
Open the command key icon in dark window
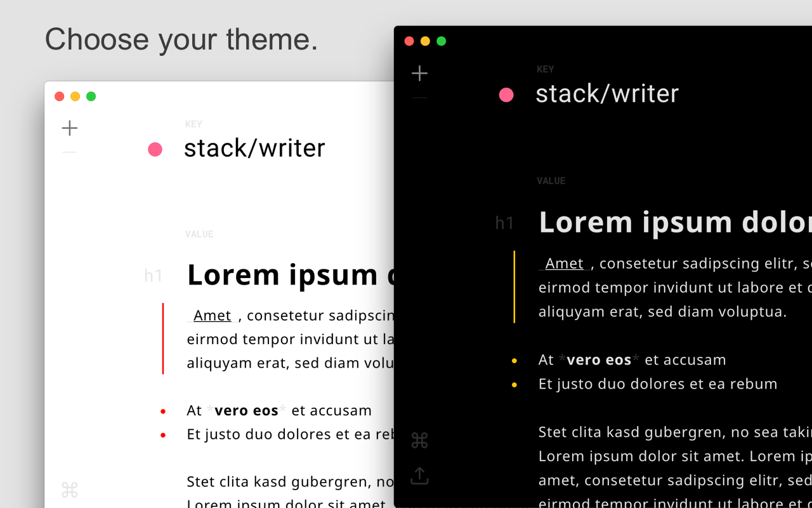(419, 440)
